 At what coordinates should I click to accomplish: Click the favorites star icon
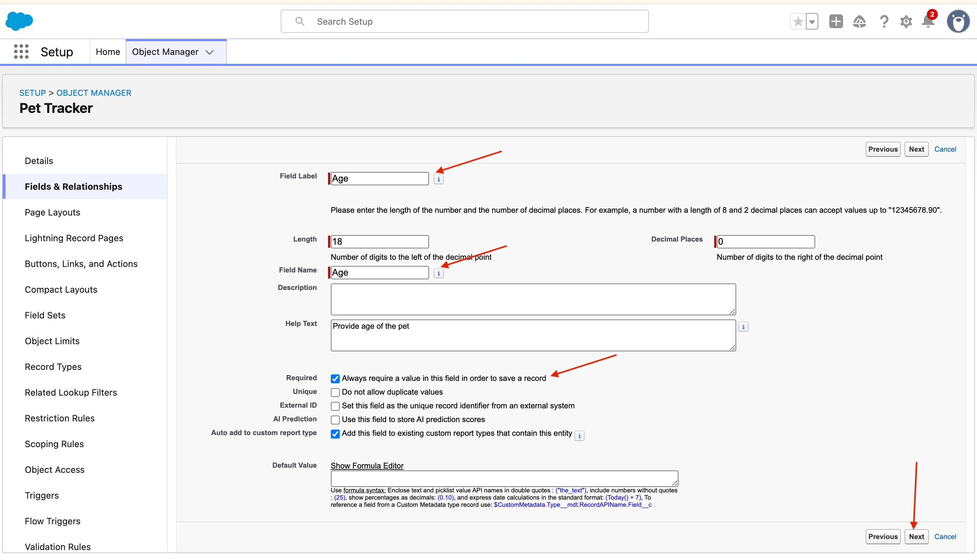pos(798,22)
